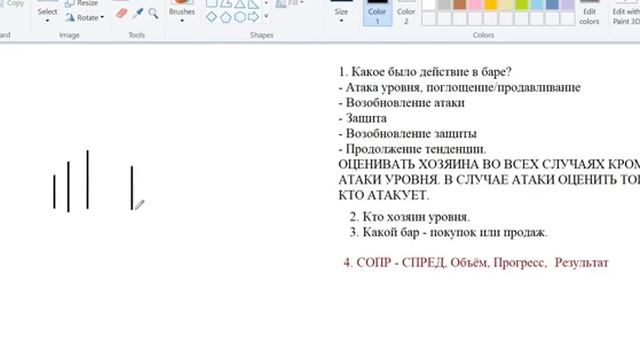The width and height of the screenshot is (640, 360).
Task: Pick the light gray color swatch
Action: click(444, 4)
